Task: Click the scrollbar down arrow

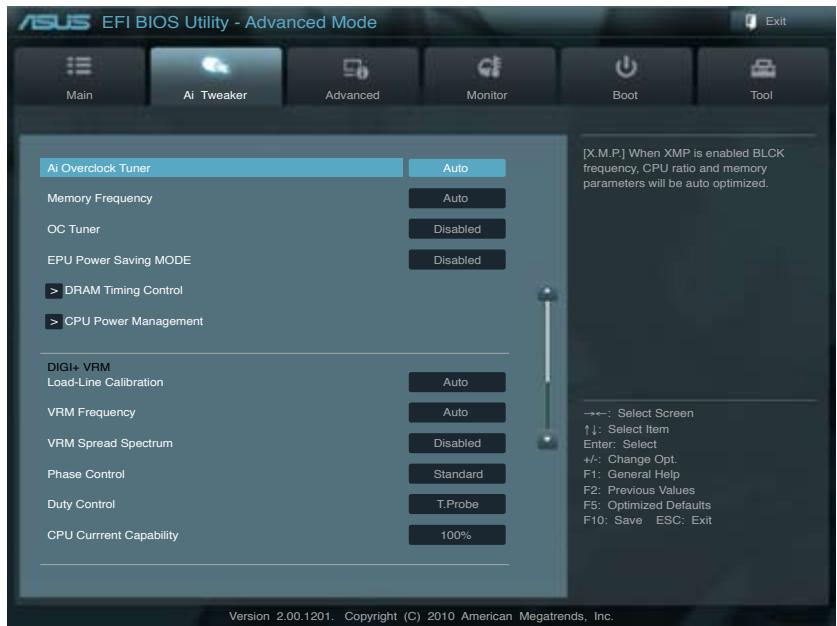Action: click(x=547, y=440)
